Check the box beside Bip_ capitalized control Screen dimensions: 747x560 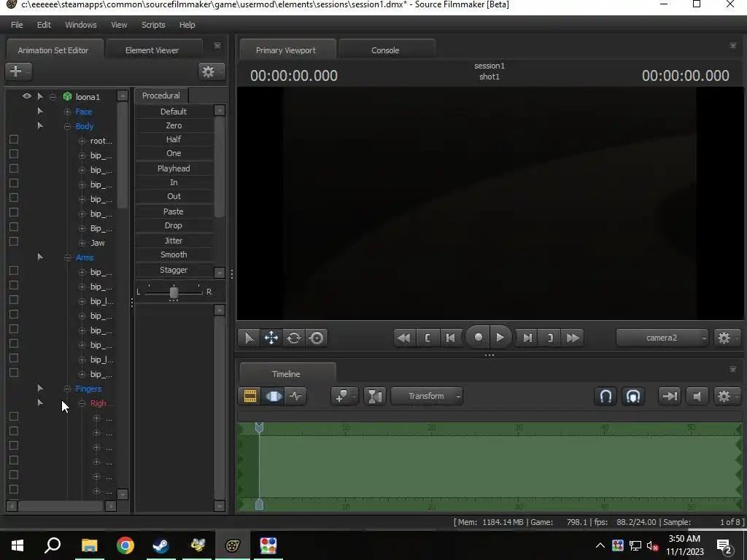[14, 227]
